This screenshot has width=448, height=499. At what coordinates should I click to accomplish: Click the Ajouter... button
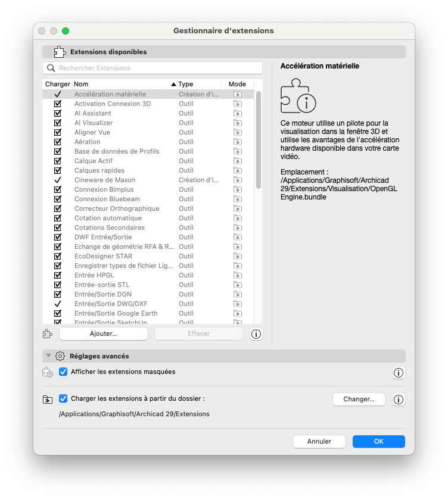(x=104, y=334)
